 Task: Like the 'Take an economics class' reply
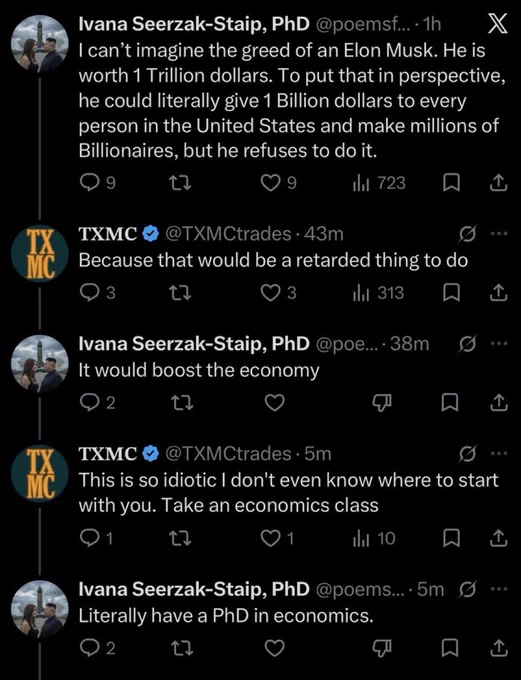pos(278,539)
